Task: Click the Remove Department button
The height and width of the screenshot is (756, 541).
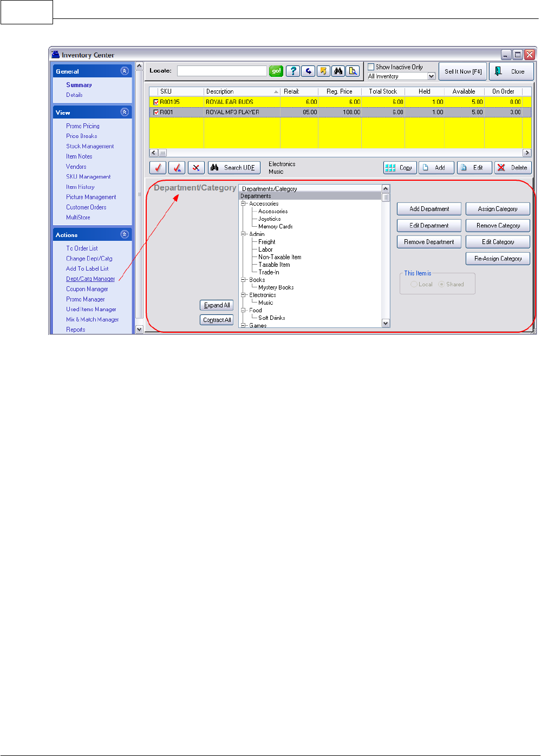Action: click(x=429, y=242)
